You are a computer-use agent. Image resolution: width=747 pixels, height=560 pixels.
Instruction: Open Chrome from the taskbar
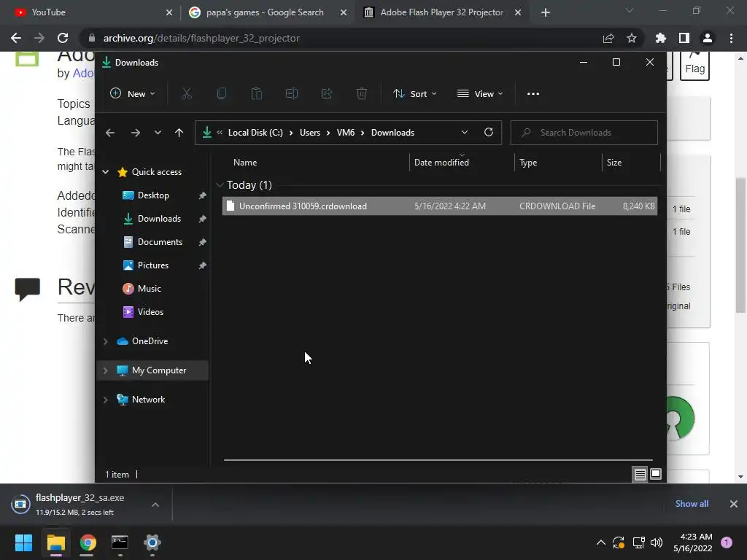[88, 542]
